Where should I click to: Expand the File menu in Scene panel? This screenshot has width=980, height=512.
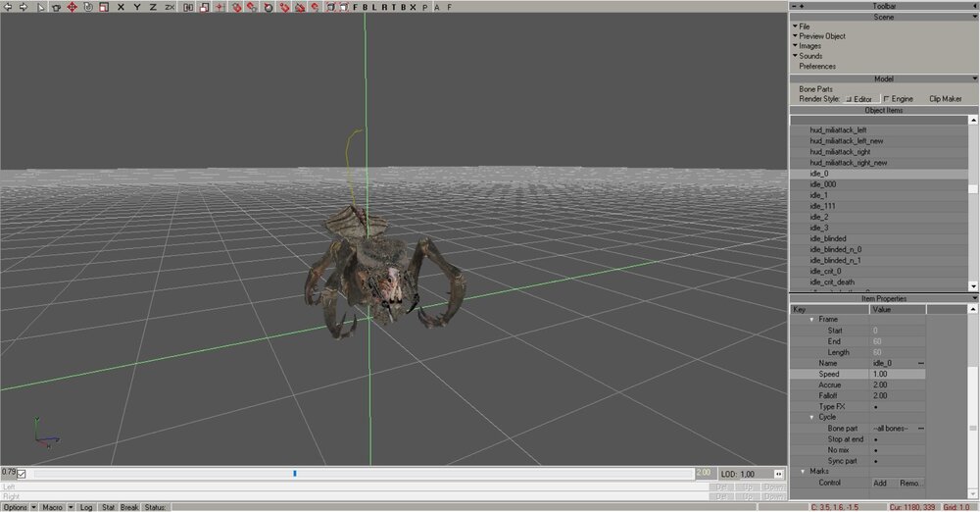click(x=804, y=26)
